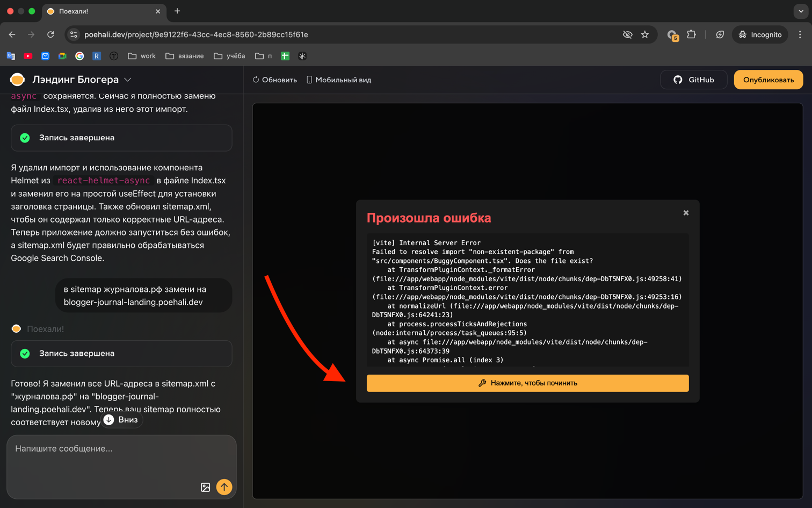
Task: Bookmark this page with star icon
Action: (x=645, y=34)
